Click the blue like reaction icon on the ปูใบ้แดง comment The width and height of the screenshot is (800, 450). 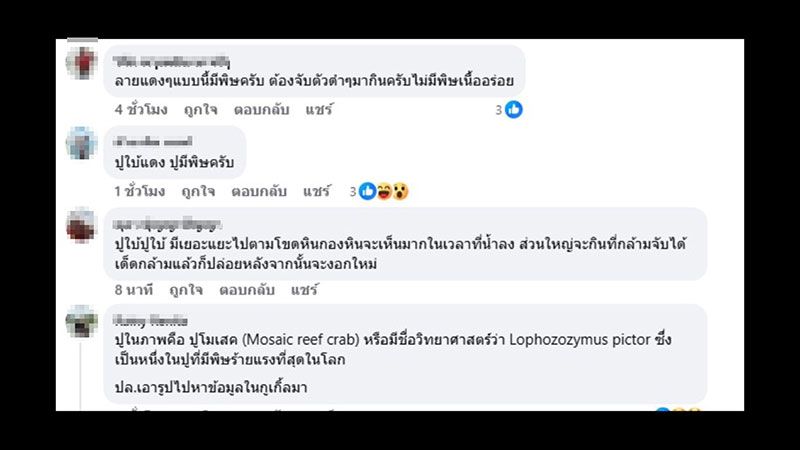tap(367, 191)
